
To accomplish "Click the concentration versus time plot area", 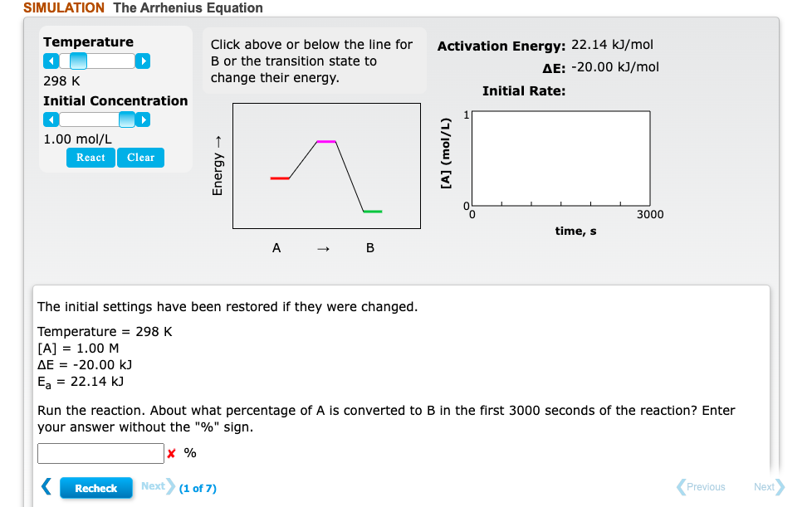I will click(x=560, y=158).
